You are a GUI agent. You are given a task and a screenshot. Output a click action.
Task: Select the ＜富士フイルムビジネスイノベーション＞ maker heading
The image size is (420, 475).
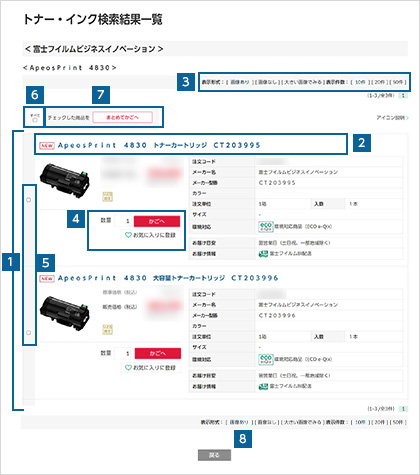point(94,49)
